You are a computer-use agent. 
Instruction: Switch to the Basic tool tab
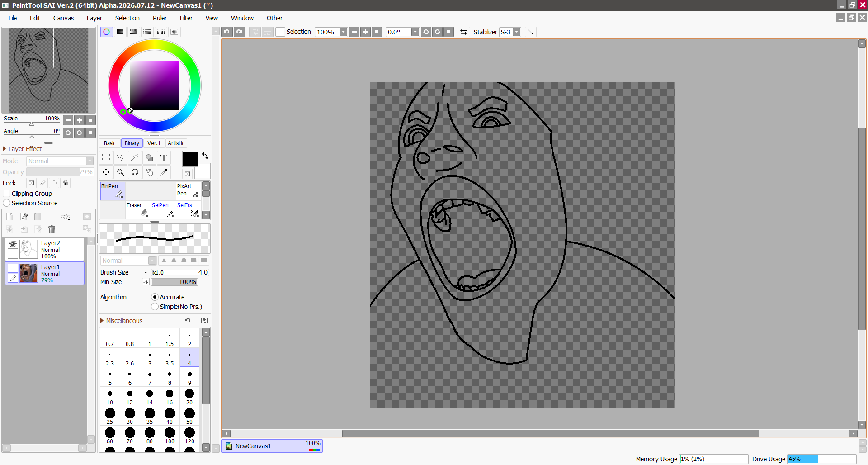110,143
